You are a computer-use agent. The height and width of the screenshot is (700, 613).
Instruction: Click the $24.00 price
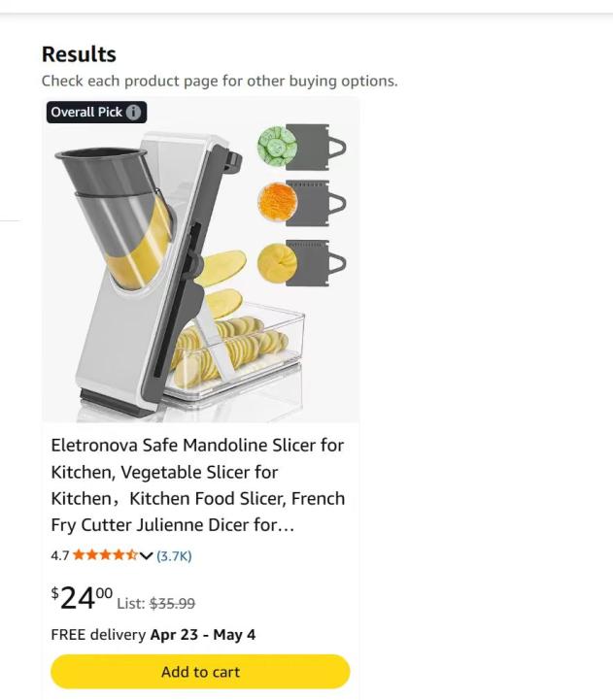[x=82, y=598]
